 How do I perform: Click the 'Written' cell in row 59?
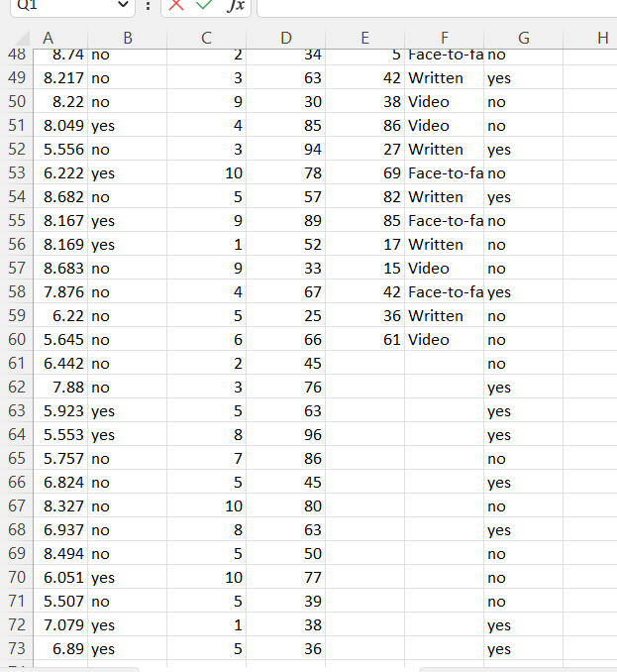tap(445, 315)
